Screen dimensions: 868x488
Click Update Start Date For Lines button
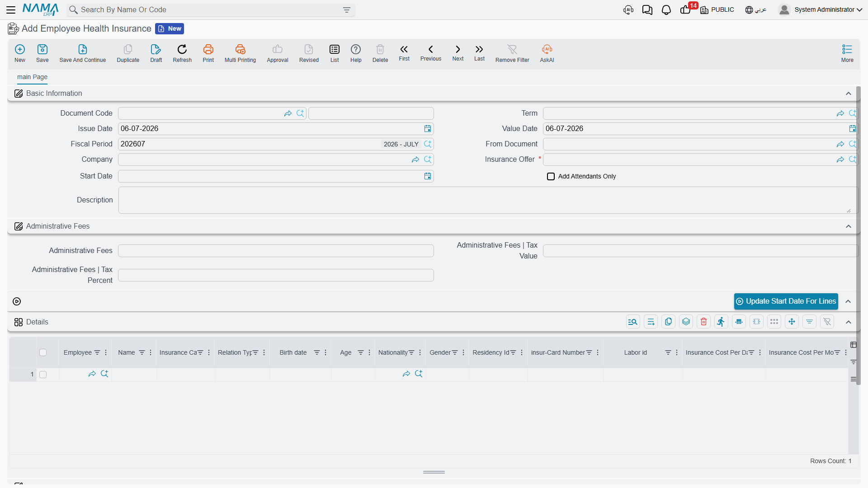coord(786,301)
